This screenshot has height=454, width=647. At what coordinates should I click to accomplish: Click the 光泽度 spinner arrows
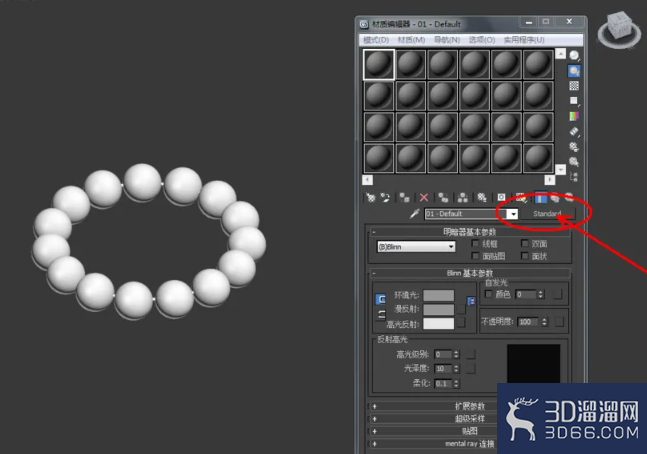tap(456, 368)
